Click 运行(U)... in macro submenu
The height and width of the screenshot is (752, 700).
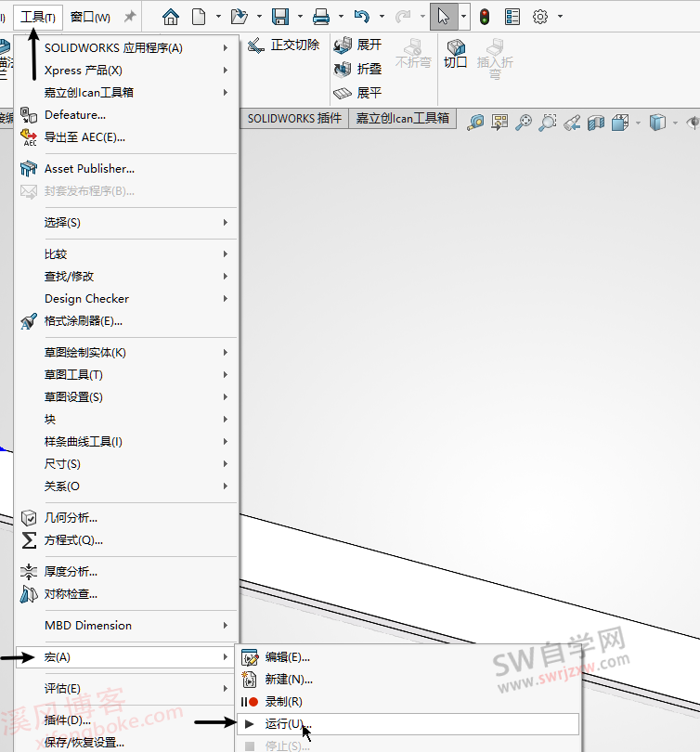point(408,724)
